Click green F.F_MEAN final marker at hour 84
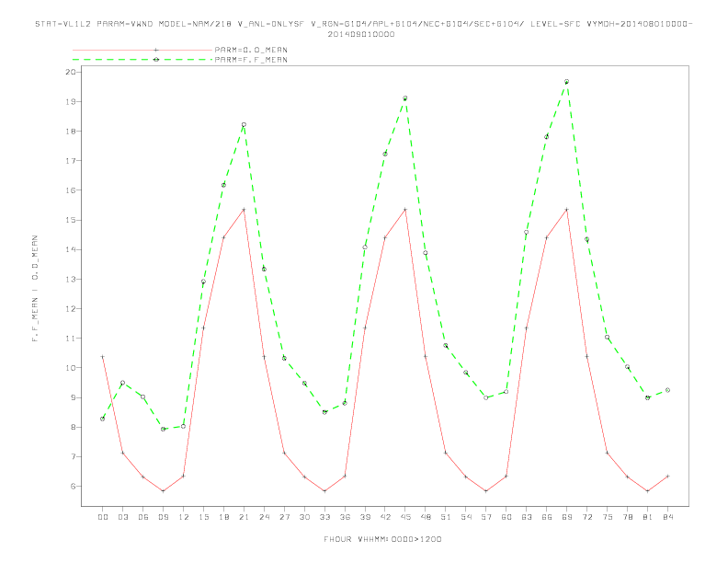728x563 pixels. (667, 390)
